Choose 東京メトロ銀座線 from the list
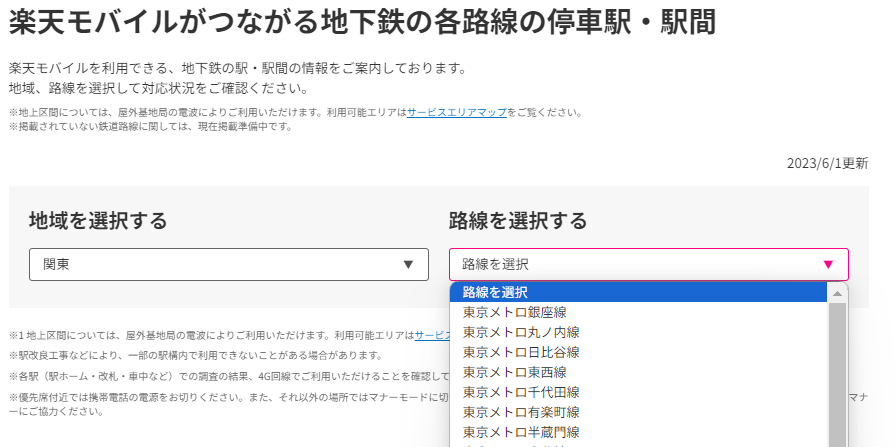This screenshot has height=447, width=896. pyautogui.click(x=638, y=312)
